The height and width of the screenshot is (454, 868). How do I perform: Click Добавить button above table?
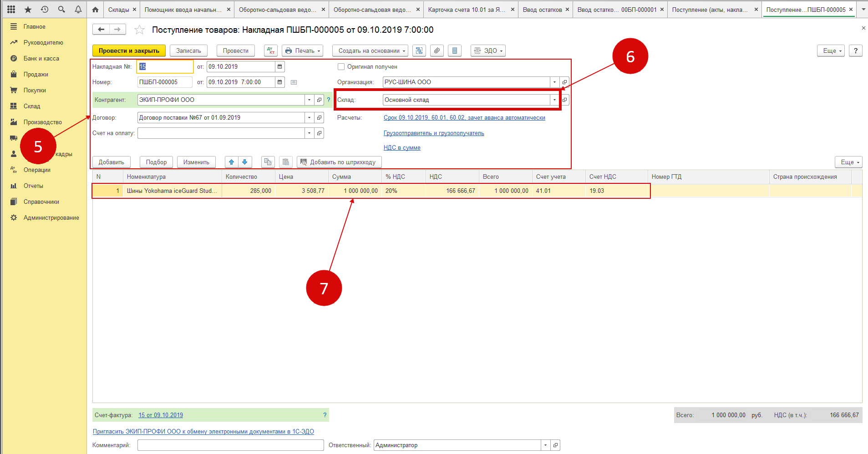(x=111, y=162)
